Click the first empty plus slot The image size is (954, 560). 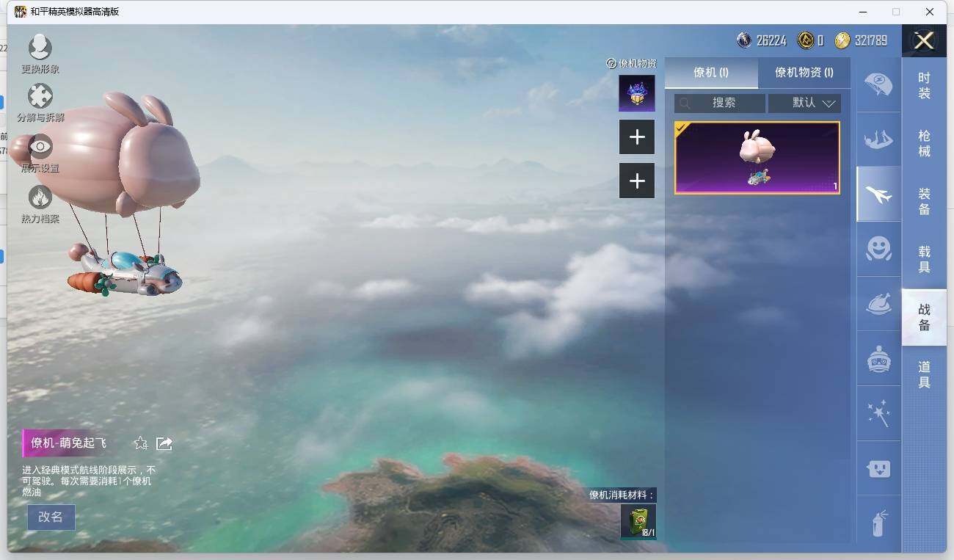637,137
